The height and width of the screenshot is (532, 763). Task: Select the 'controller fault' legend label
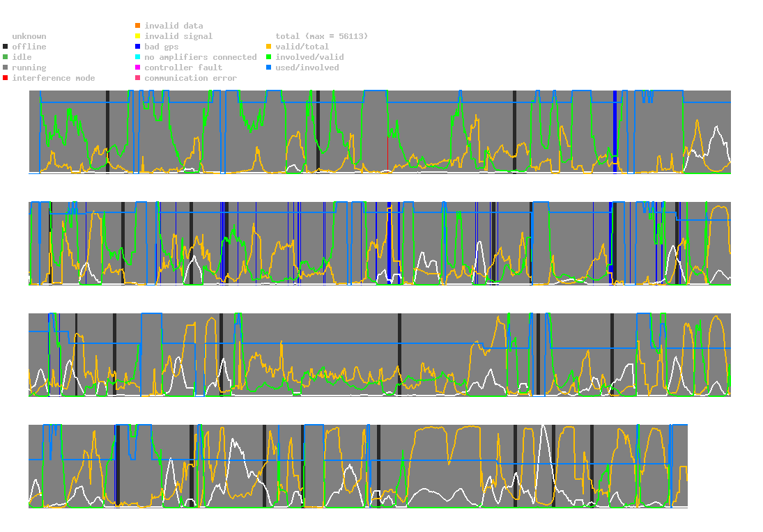[183, 68]
